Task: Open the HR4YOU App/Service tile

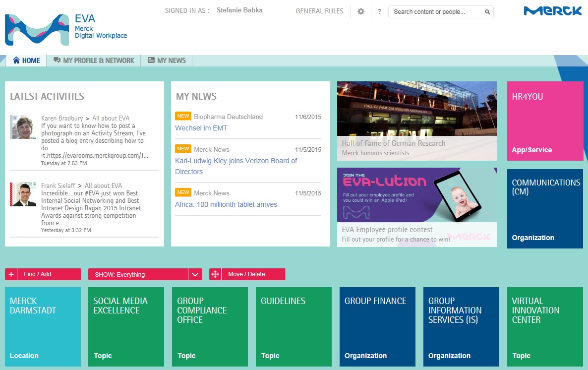Action: [545, 121]
